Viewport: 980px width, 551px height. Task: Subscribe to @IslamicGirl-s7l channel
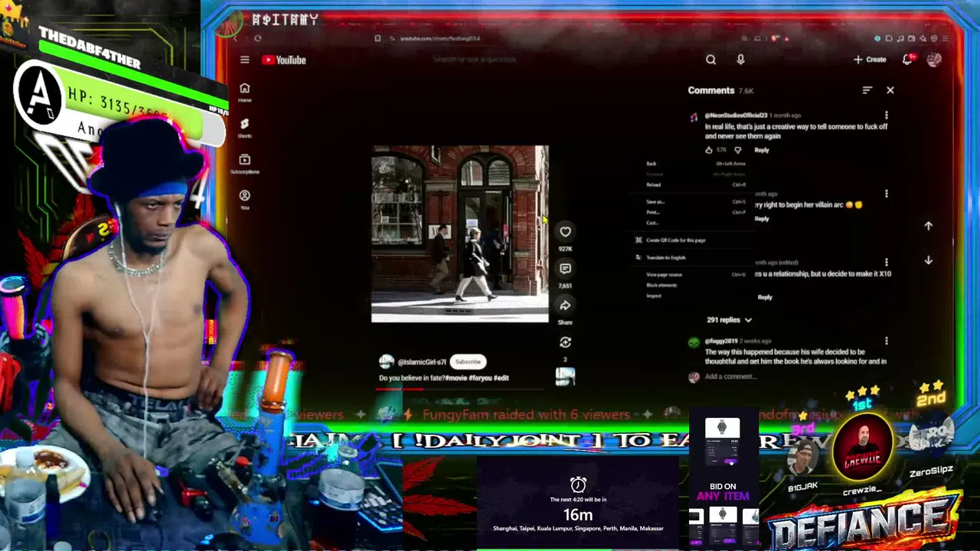point(468,362)
